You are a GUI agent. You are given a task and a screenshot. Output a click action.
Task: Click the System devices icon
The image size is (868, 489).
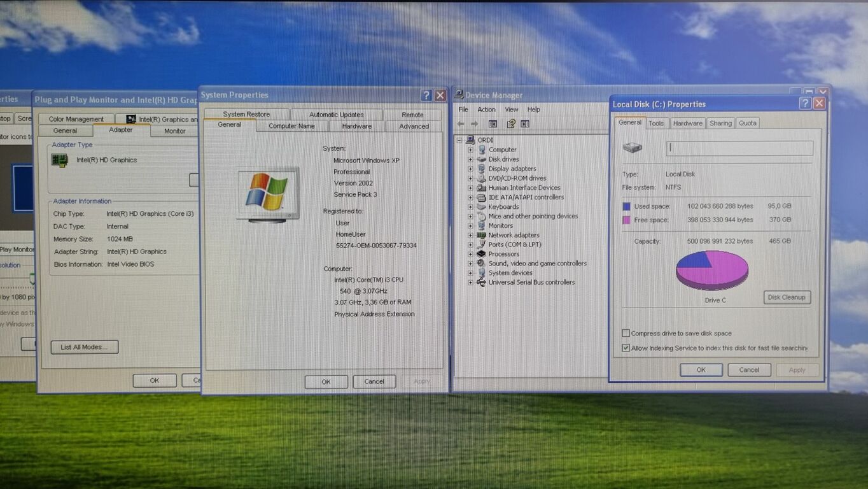[482, 273]
